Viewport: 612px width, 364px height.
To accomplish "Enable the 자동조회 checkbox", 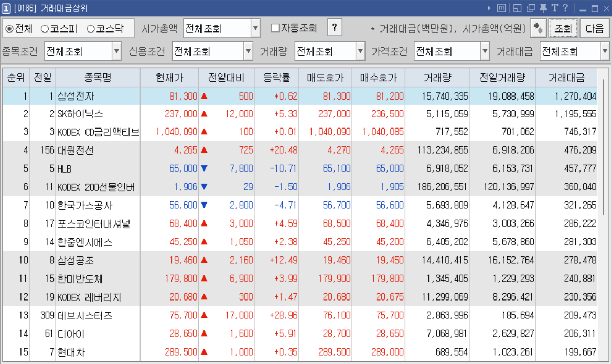I will pos(275,28).
